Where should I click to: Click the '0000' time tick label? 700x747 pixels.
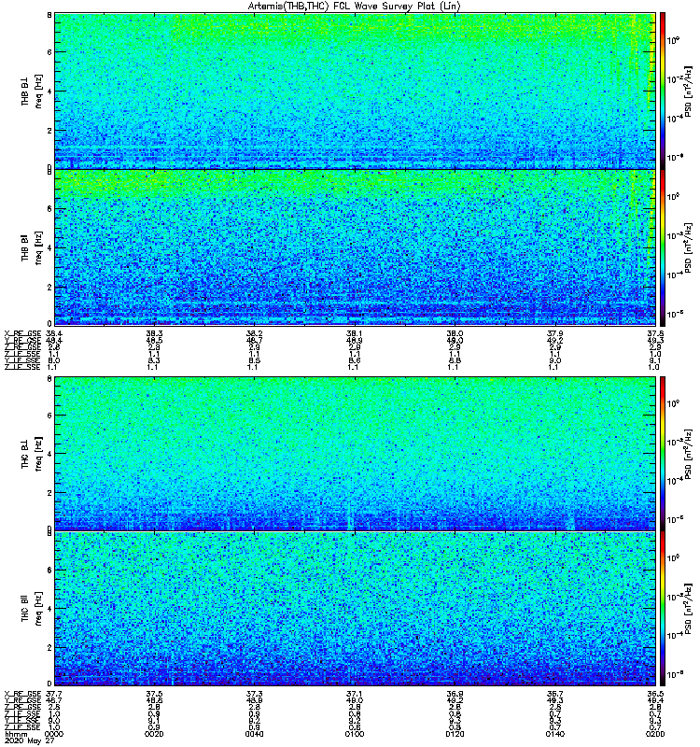click(54, 734)
